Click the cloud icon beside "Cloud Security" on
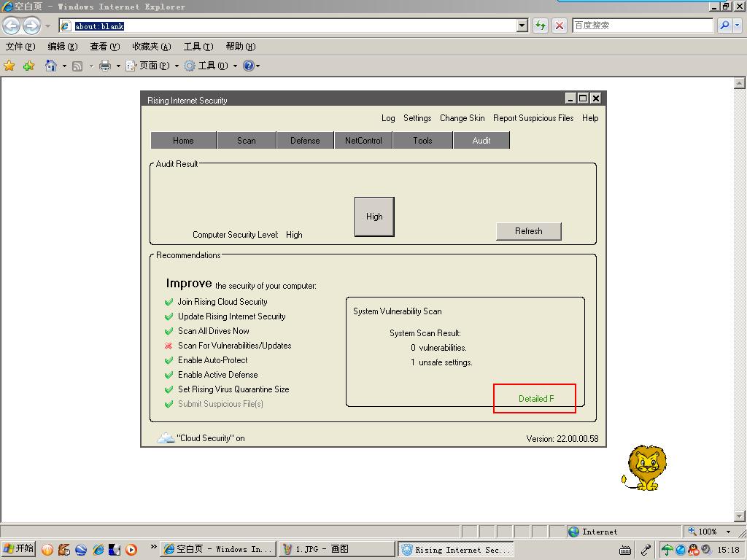The width and height of the screenshot is (747, 560). coord(166,437)
